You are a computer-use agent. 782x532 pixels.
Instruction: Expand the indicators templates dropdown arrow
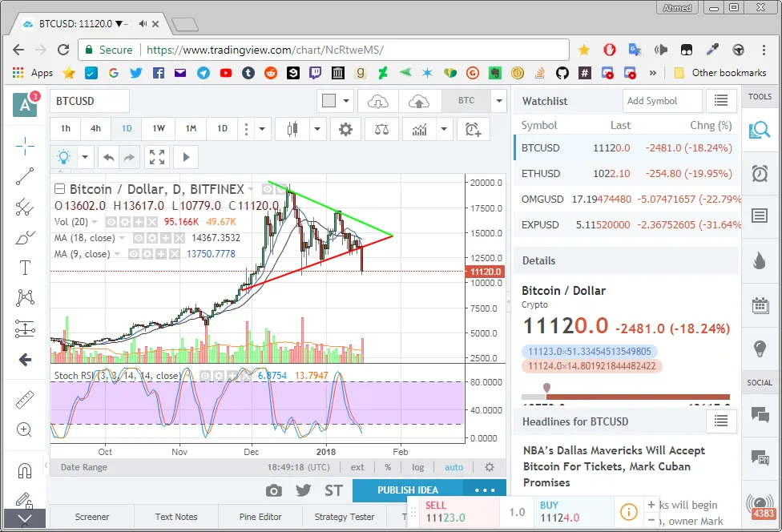click(x=444, y=130)
